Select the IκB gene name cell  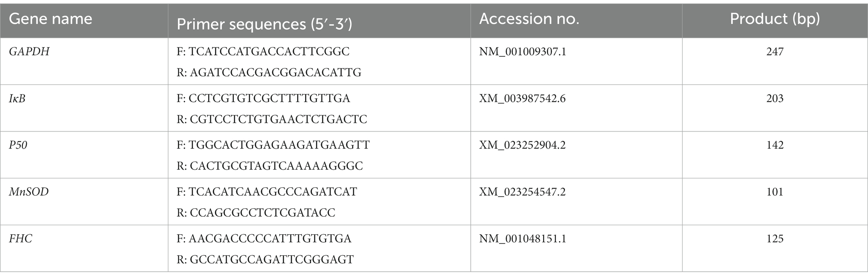[17, 98]
